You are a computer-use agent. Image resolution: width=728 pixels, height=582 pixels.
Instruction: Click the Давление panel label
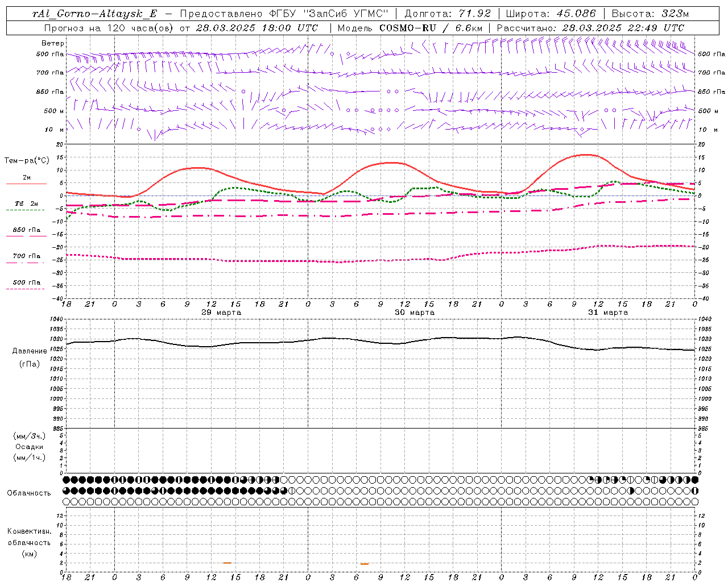coord(30,351)
